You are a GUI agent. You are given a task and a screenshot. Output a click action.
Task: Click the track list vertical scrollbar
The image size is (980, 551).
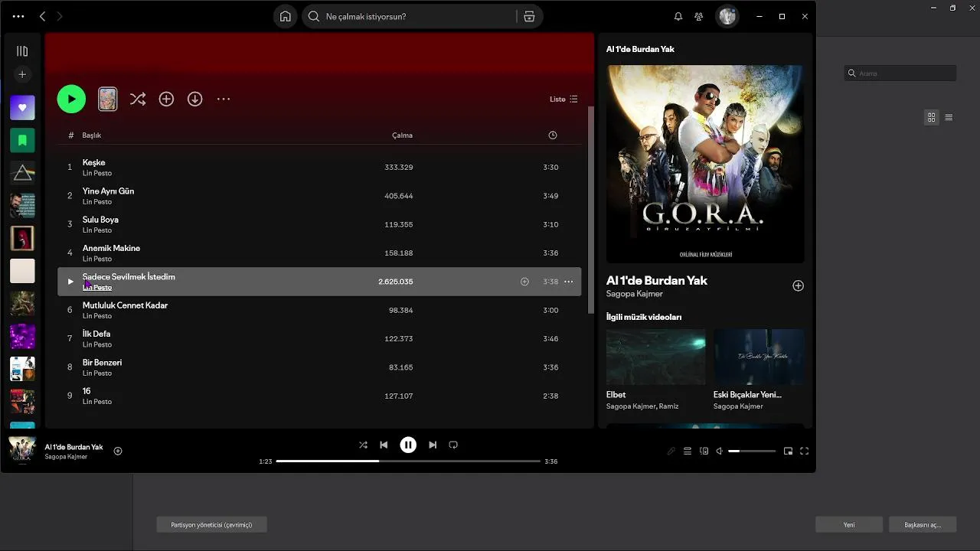590,210
